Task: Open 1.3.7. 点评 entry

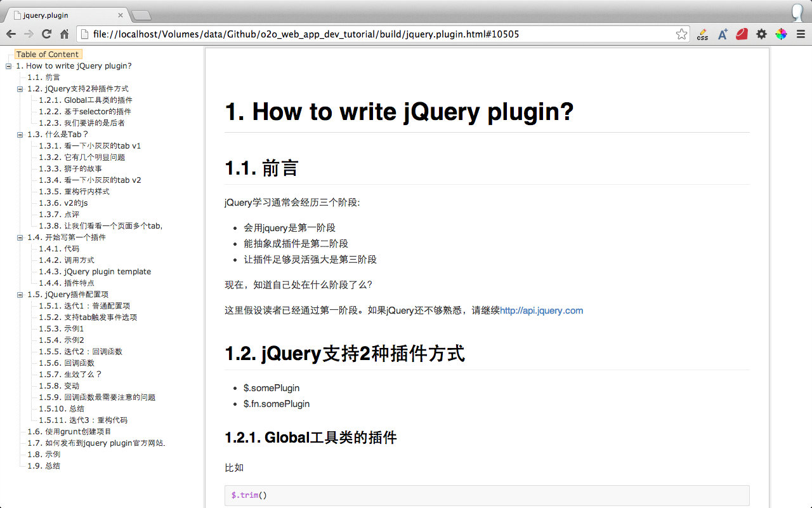Action: point(59,215)
